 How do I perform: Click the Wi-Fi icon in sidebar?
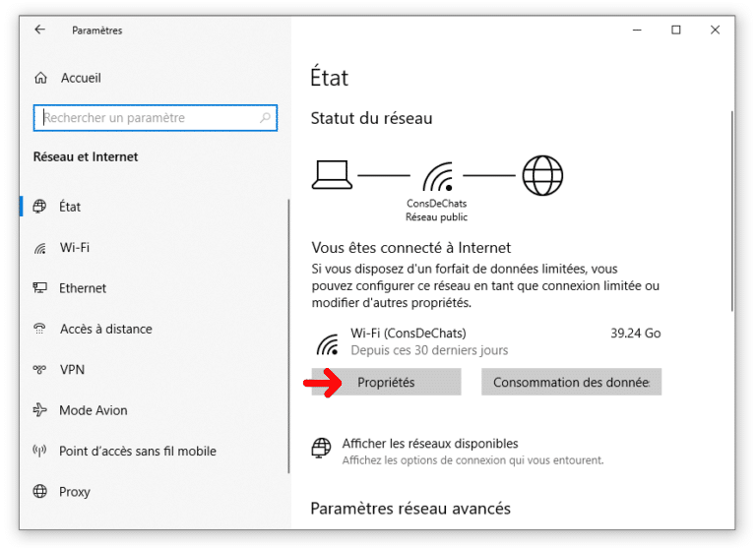coord(40,248)
